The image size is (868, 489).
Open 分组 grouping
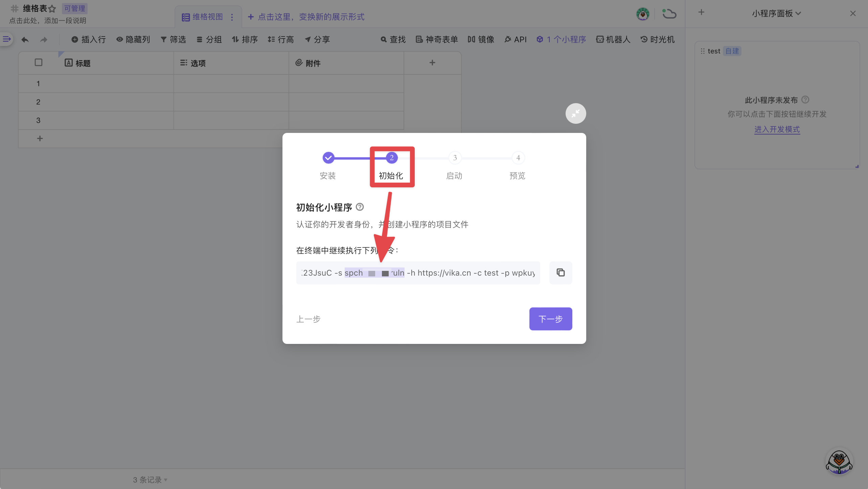tap(209, 40)
